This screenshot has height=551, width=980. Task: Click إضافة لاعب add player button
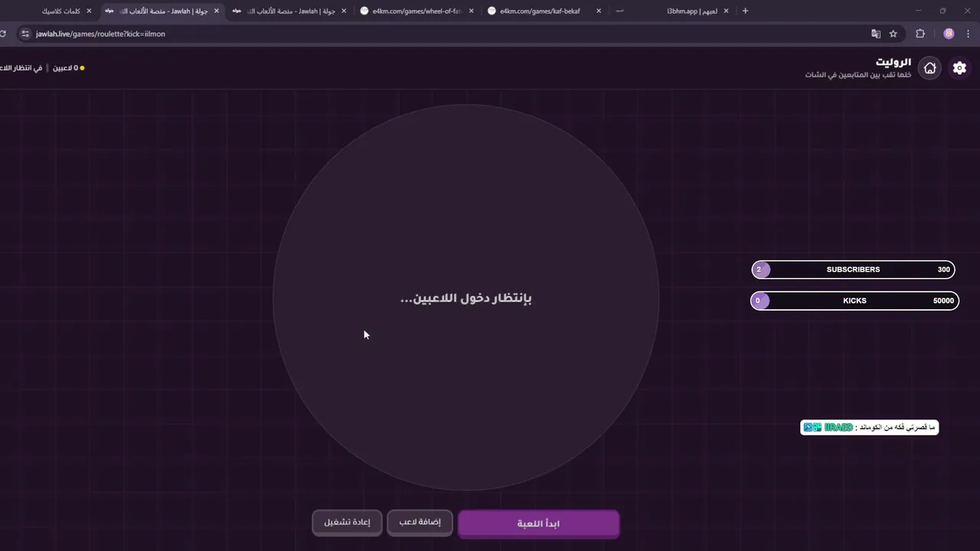tap(420, 523)
